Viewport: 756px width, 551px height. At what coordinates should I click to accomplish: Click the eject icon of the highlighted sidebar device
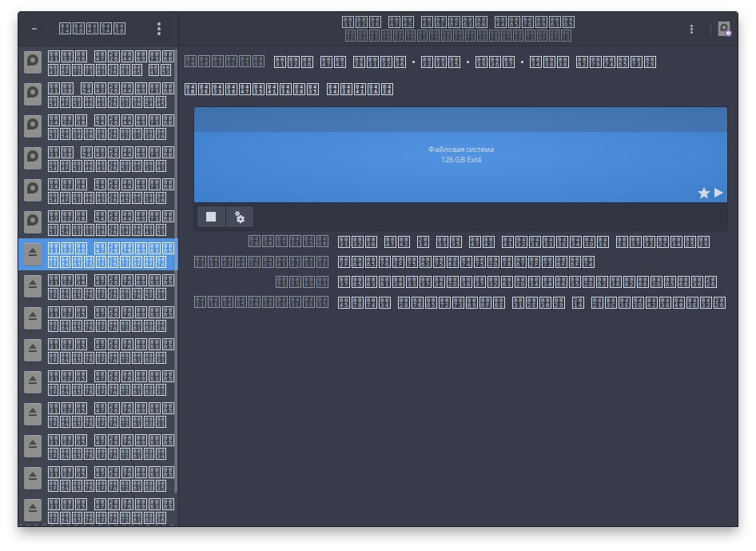click(33, 254)
